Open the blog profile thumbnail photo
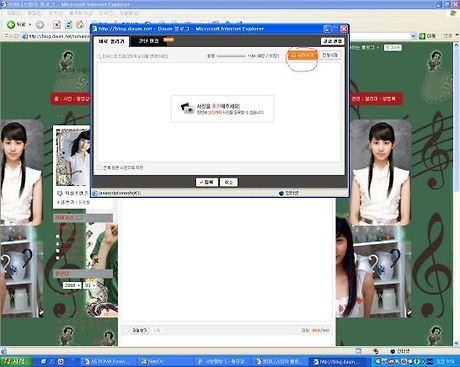 (73, 157)
